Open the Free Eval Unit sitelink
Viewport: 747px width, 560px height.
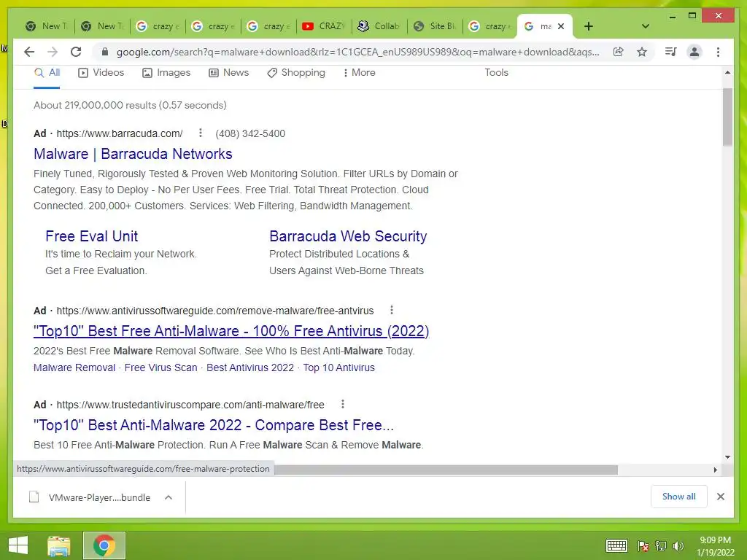coord(91,236)
